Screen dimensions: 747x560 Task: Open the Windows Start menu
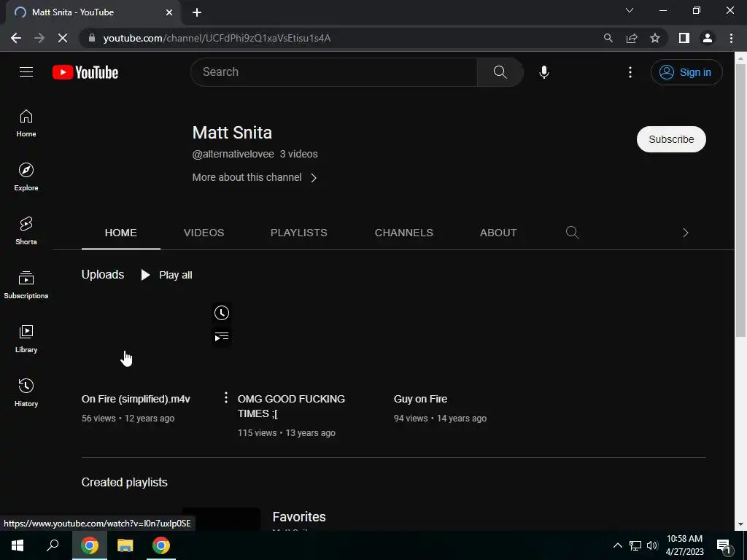[x=18, y=545]
